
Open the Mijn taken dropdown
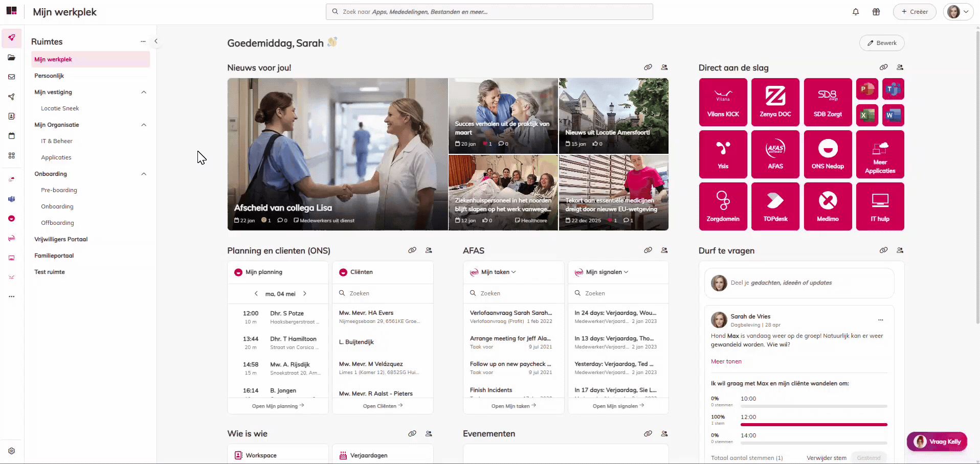pyautogui.click(x=498, y=272)
